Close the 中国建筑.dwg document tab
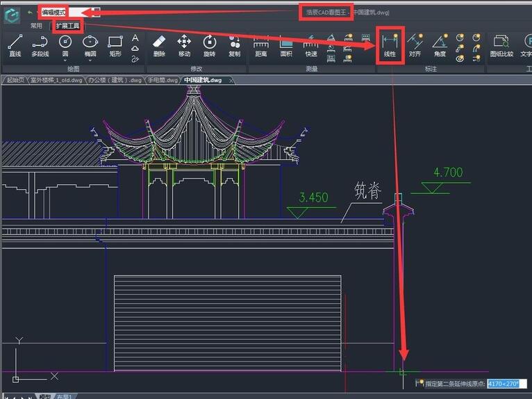The height and width of the screenshot is (399, 532). pyautogui.click(x=231, y=81)
